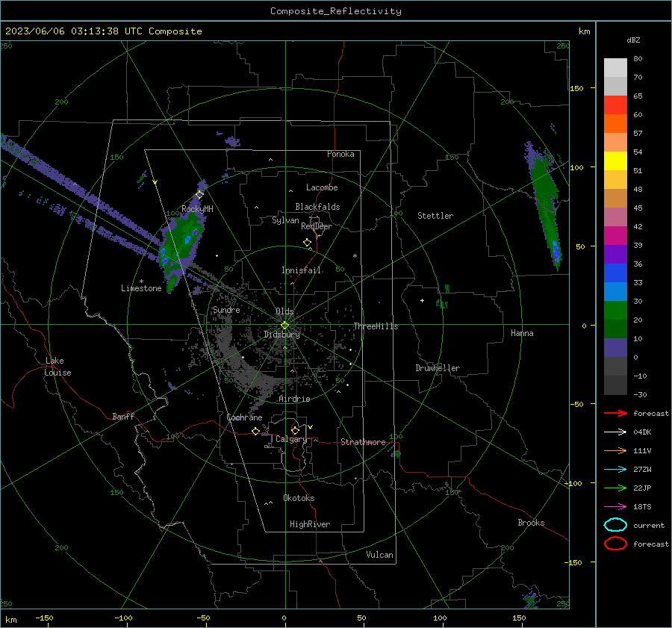Click the lightest gray 70 dBZ swatch
The height and width of the screenshot is (628, 672).
click(615, 68)
